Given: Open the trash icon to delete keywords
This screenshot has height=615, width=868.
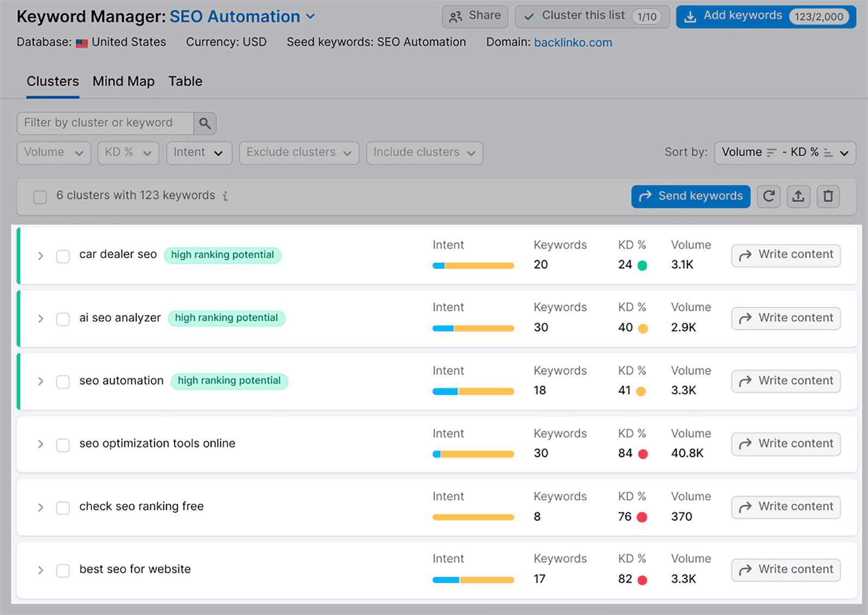Looking at the screenshot, I should coord(828,196).
